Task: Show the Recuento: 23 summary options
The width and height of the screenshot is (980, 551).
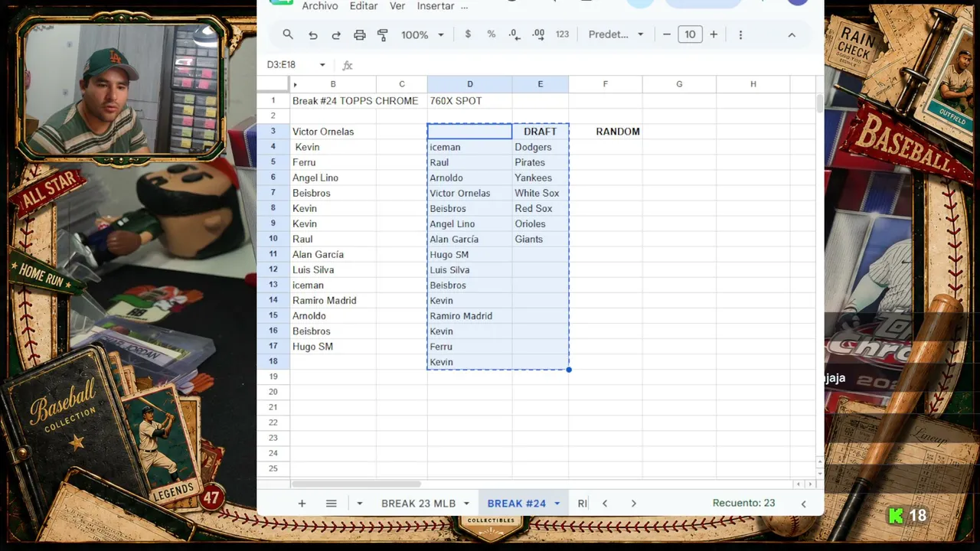Action: point(743,504)
